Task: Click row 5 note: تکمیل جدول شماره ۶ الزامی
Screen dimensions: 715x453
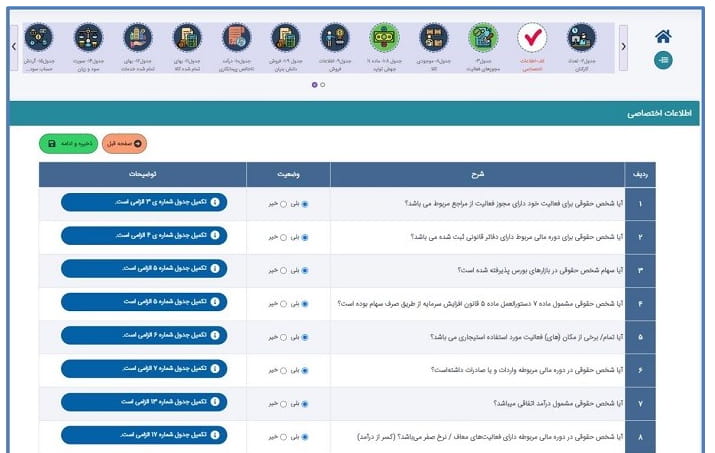Action: click(144, 335)
